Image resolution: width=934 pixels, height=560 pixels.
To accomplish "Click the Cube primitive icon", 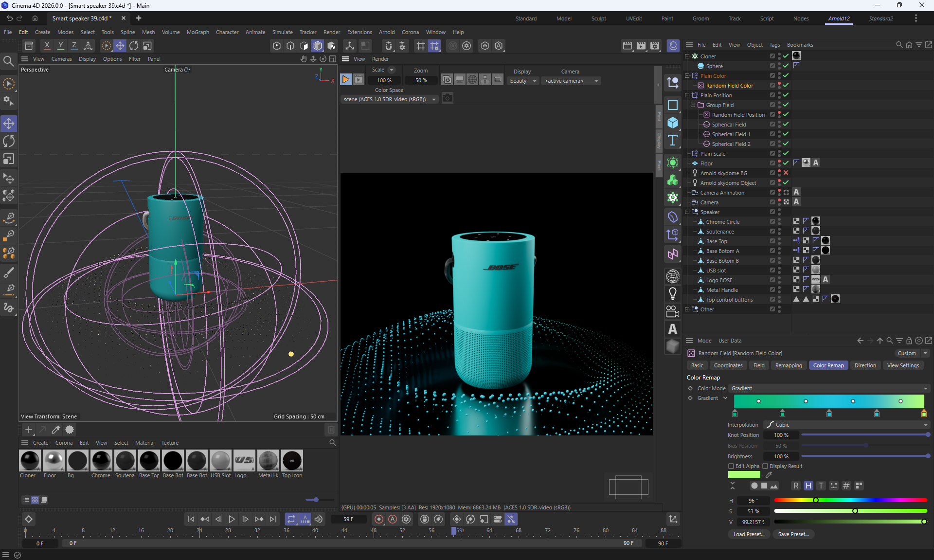I will [673, 123].
